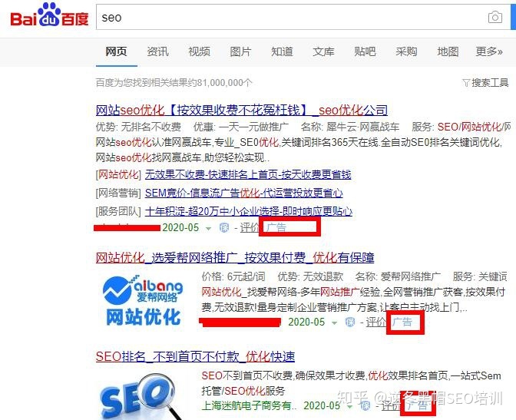Click 评价 link in aibang result
The image size is (516, 420).
(375, 322)
